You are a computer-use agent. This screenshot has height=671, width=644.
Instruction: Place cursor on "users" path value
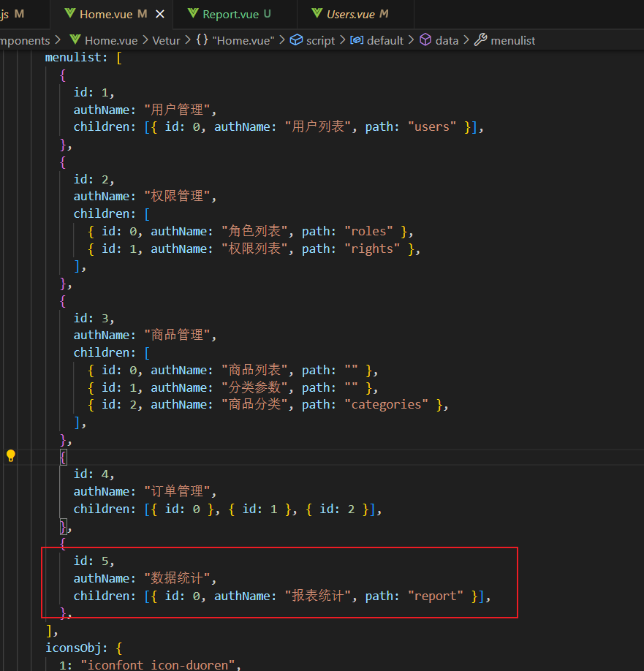(x=432, y=126)
